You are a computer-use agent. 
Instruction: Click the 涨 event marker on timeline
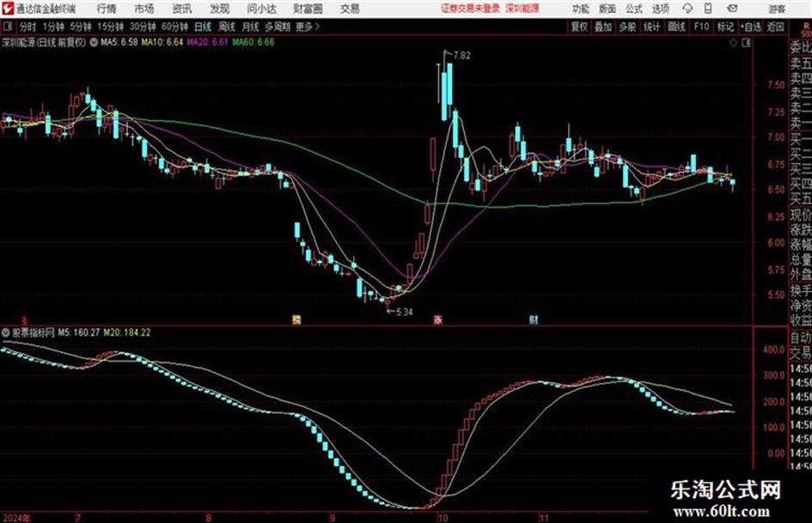tap(437, 319)
